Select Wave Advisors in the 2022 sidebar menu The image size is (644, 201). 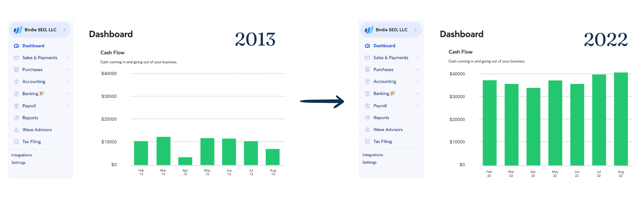388,130
